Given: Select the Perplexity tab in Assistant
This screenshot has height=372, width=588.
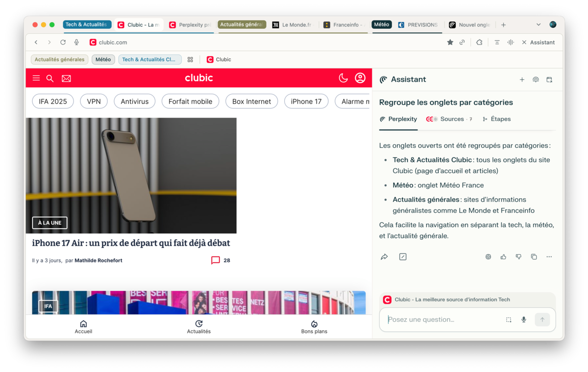Looking at the screenshot, I should point(398,119).
